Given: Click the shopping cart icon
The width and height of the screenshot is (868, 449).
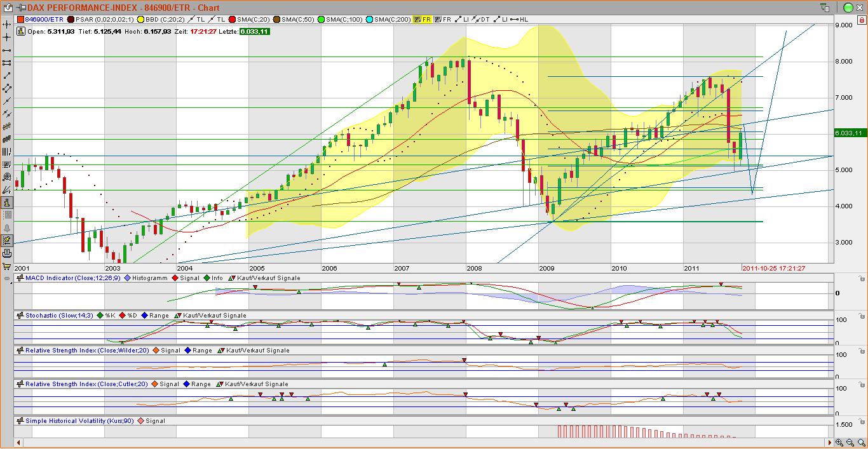Looking at the screenshot, I should click(8, 265).
